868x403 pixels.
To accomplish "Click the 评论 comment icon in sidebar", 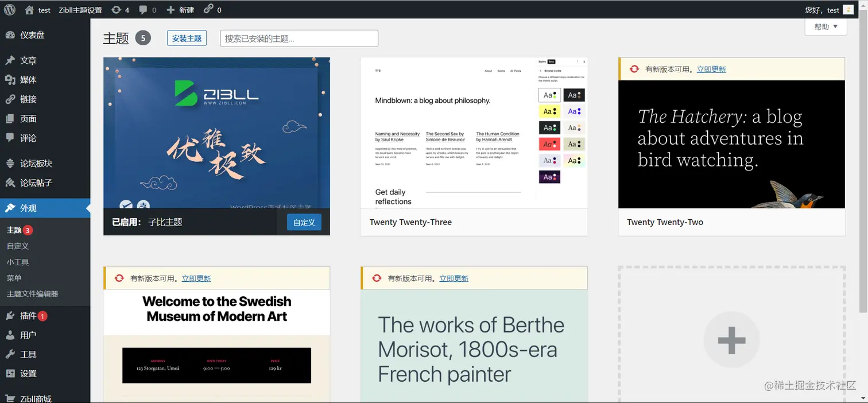I will (x=10, y=138).
